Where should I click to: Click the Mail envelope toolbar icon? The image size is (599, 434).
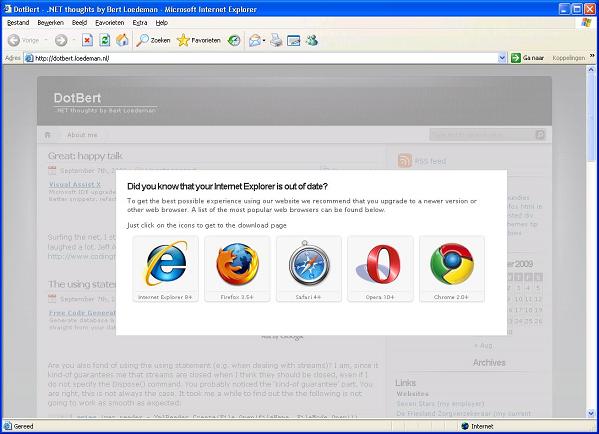tap(254, 40)
